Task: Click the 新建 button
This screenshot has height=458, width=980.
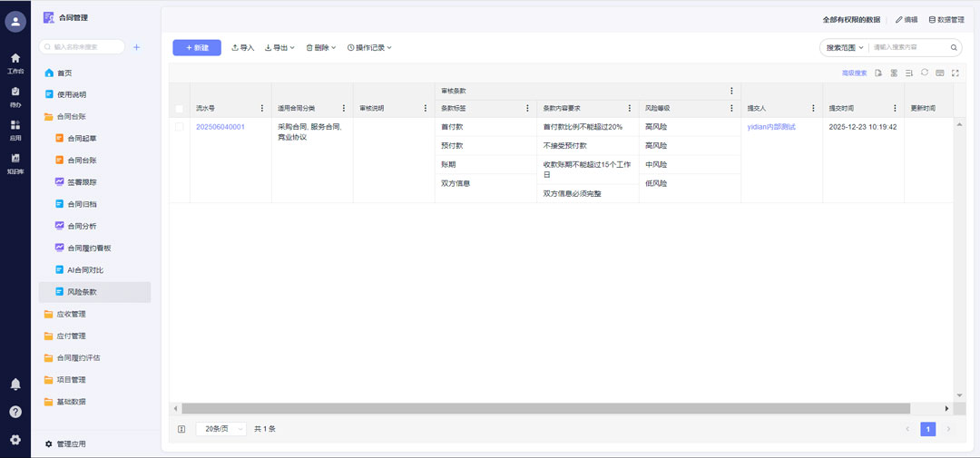Action: 197,47
